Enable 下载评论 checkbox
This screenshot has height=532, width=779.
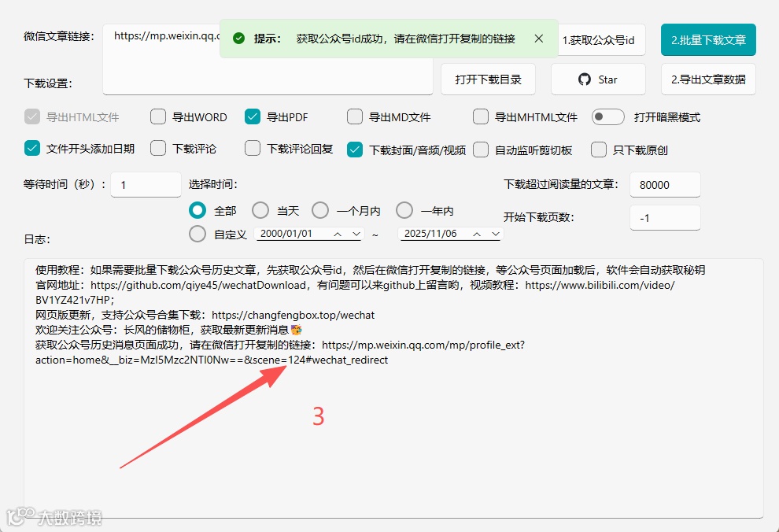[x=158, y=149]
